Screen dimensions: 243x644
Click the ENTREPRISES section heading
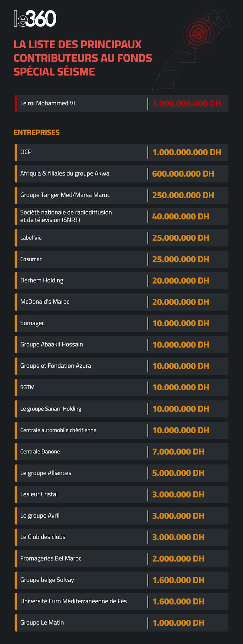tap(36, 132)
